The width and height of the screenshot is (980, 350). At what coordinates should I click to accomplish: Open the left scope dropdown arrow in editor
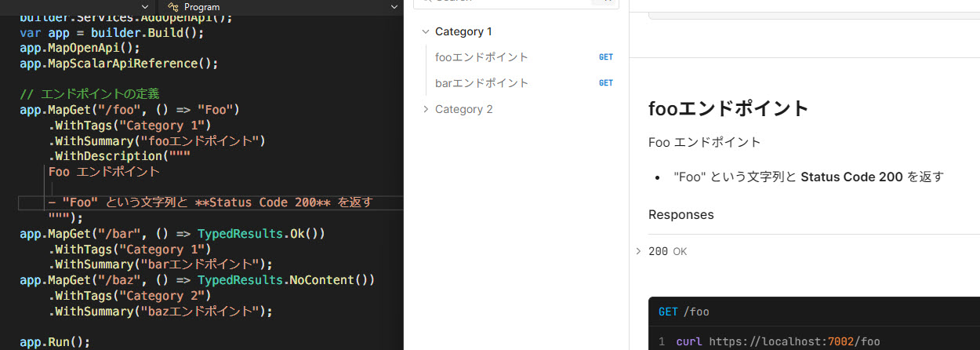coord(144,6)
